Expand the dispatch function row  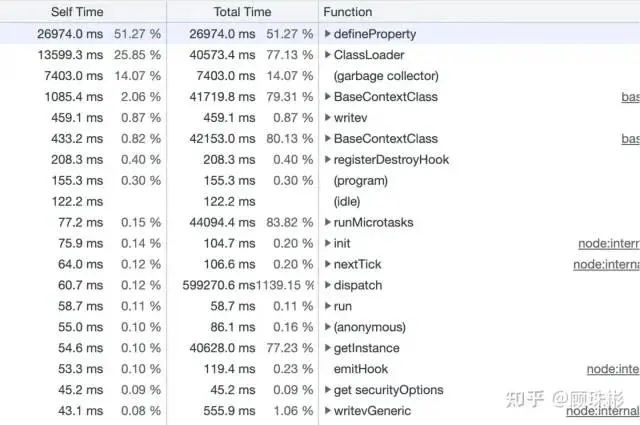click(x=328, y=286)
